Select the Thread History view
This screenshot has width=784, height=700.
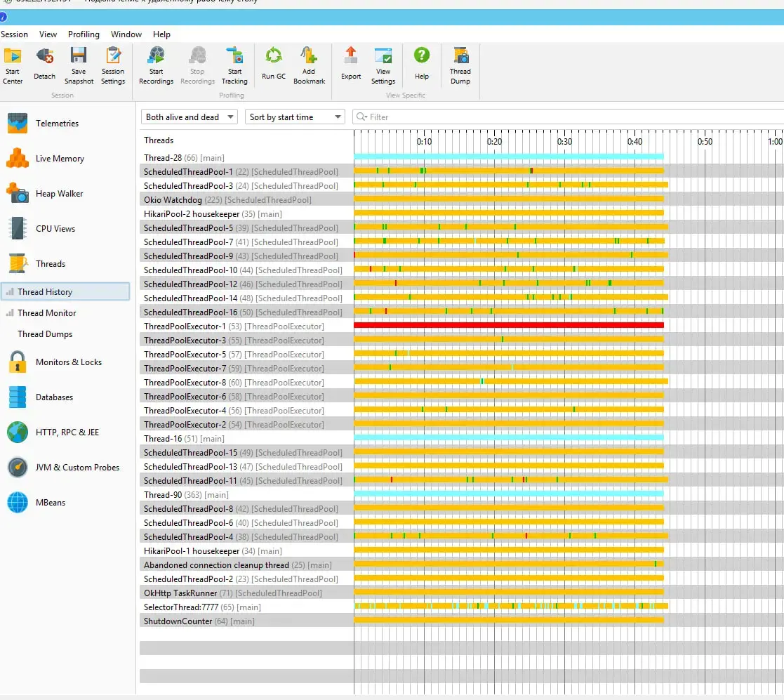(65, 291)
